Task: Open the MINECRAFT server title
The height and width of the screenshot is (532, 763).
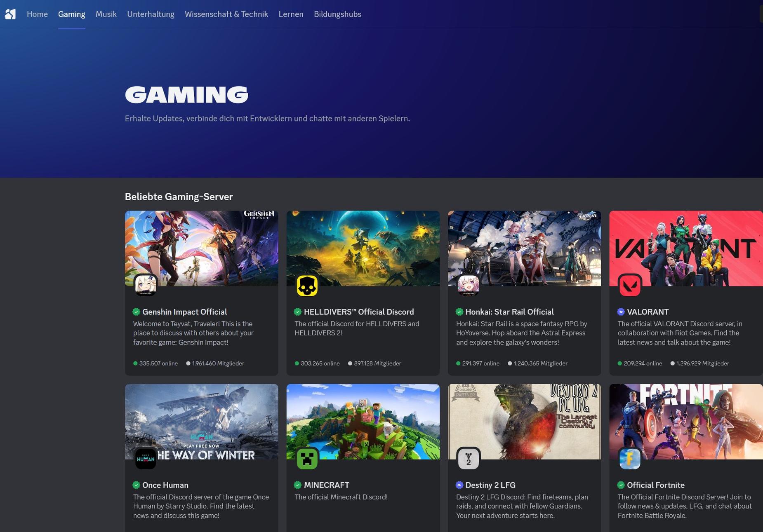Action: (x=326, y=485)
